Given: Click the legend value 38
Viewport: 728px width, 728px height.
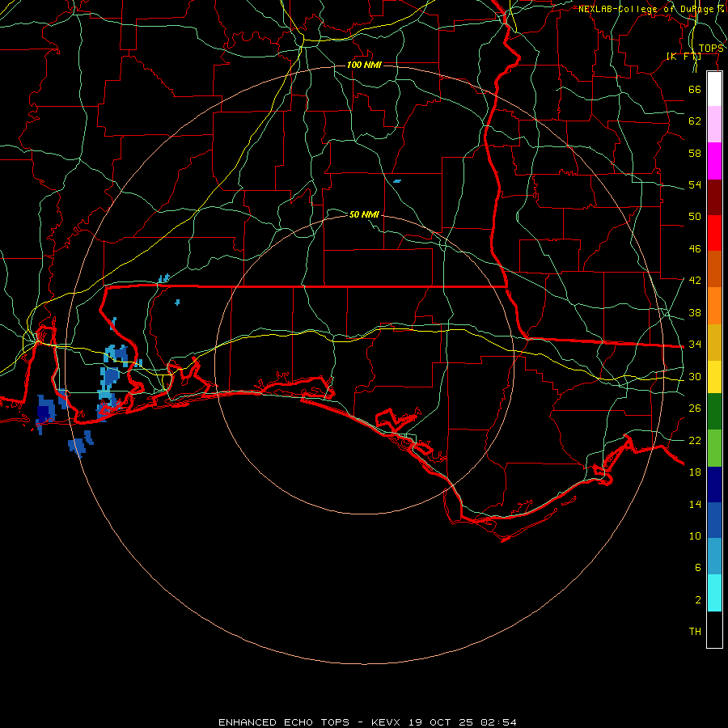Looking at the screenshot, I should (x=695, y=312).
